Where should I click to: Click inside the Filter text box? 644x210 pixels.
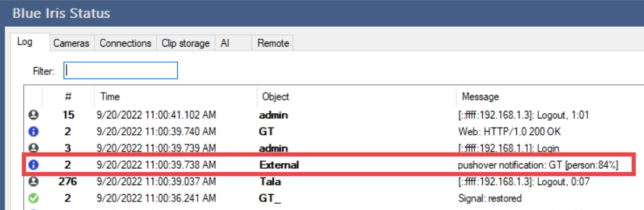tap(120, 71)
